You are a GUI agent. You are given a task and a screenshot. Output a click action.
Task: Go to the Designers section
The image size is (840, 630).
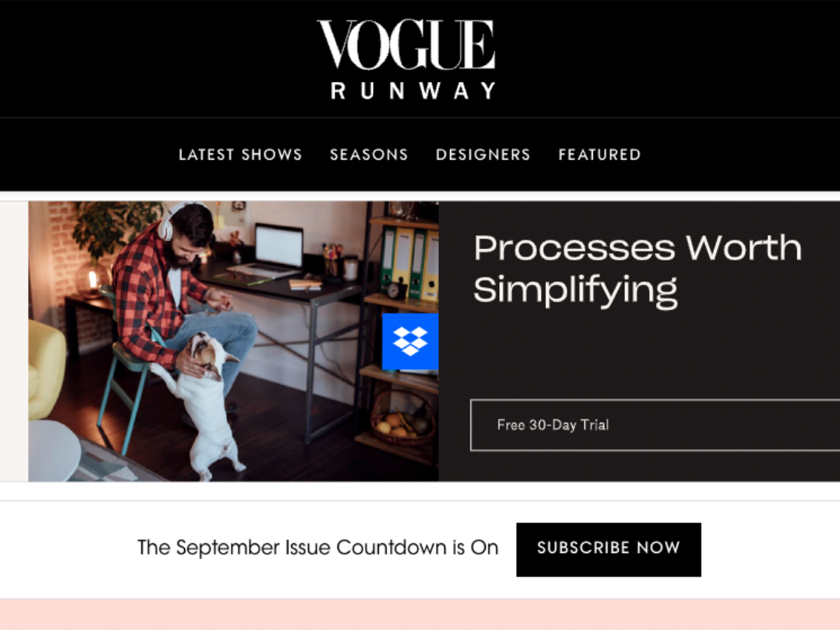[483, 155]
